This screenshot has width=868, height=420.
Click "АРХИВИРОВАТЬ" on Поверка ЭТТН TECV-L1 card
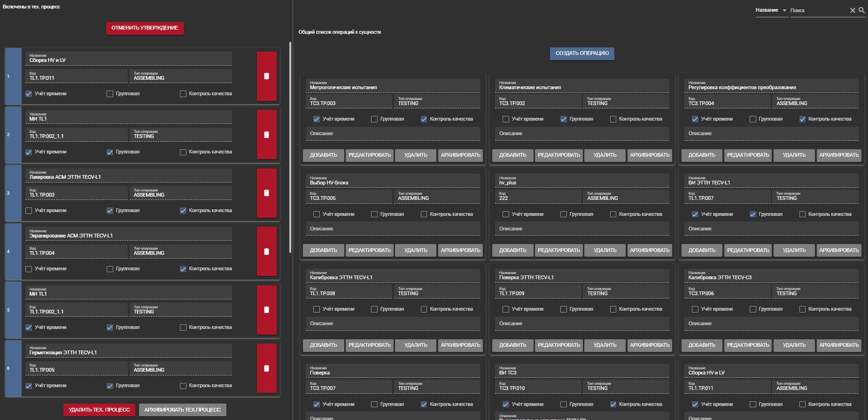(650, 345)
